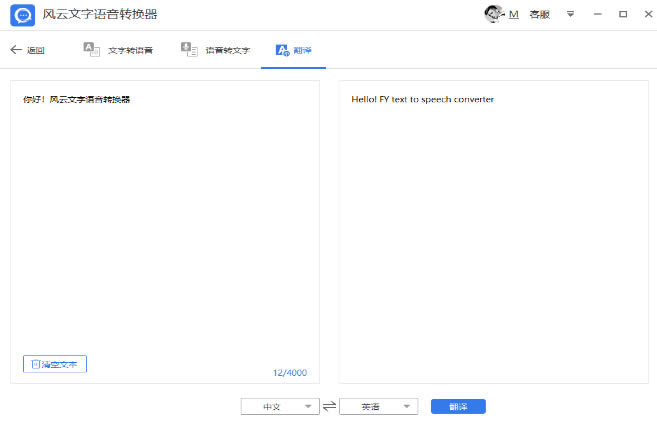Open the 英语 target language dropdown
The image size is (657, 427).
[x=378, y=406]
